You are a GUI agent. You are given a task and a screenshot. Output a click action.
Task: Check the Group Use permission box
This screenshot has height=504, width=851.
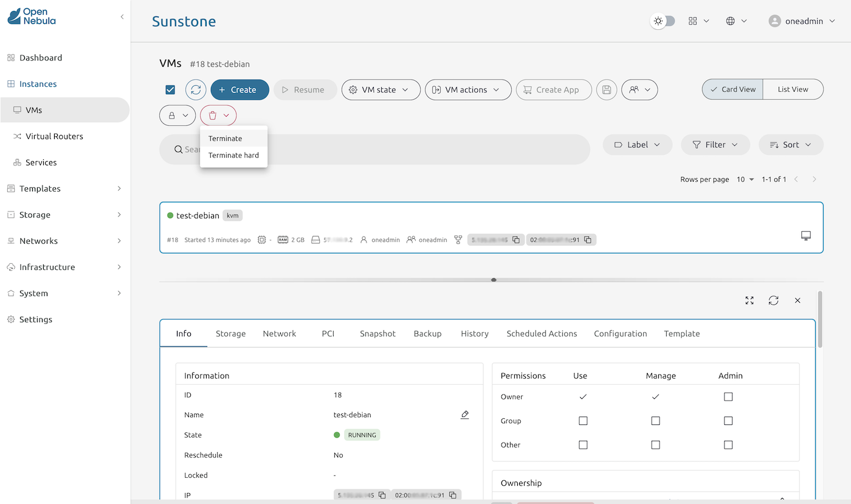tap(583, 421)
